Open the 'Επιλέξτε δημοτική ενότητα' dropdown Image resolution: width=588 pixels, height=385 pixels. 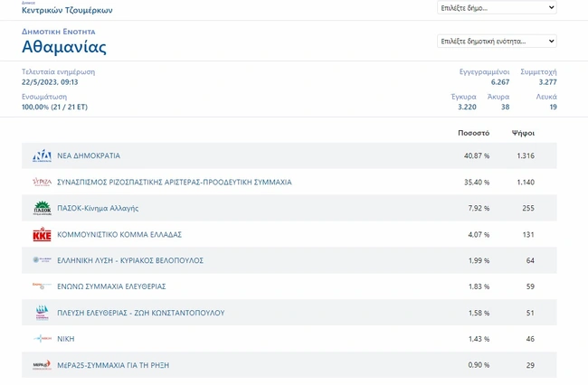[495, 41]
